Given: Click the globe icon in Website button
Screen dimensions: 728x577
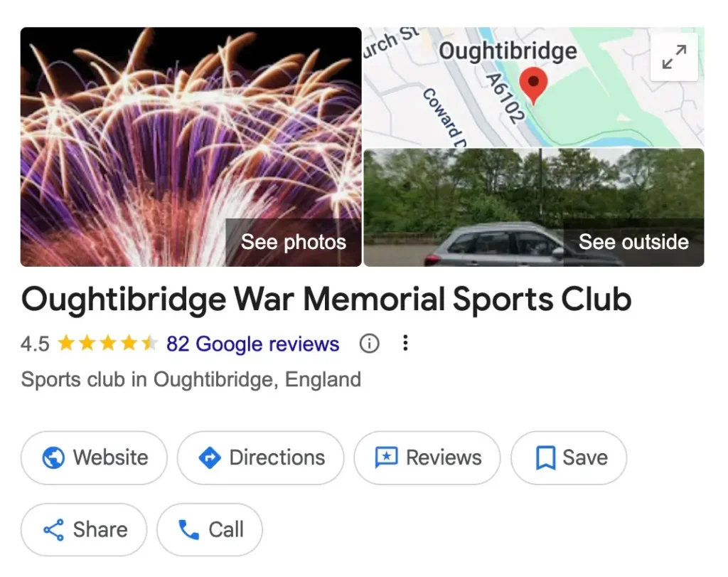Looking at the screenshot, I should (x=53, y=457).
